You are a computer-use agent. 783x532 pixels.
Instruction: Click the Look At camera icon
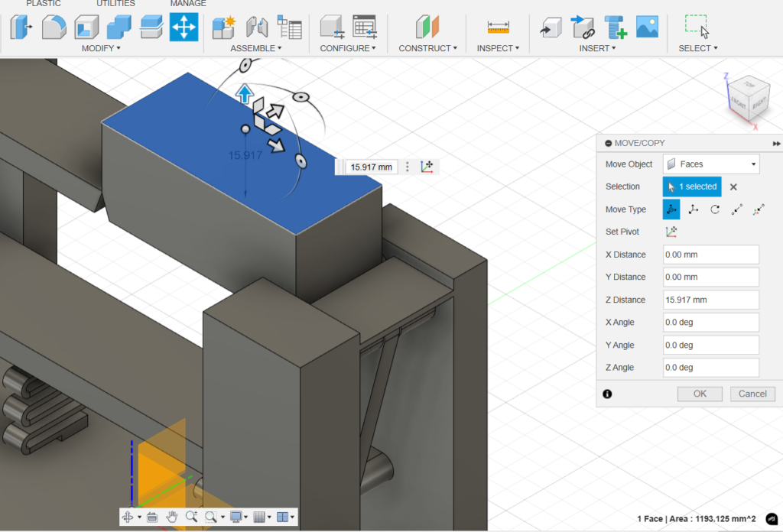(151, 517)
